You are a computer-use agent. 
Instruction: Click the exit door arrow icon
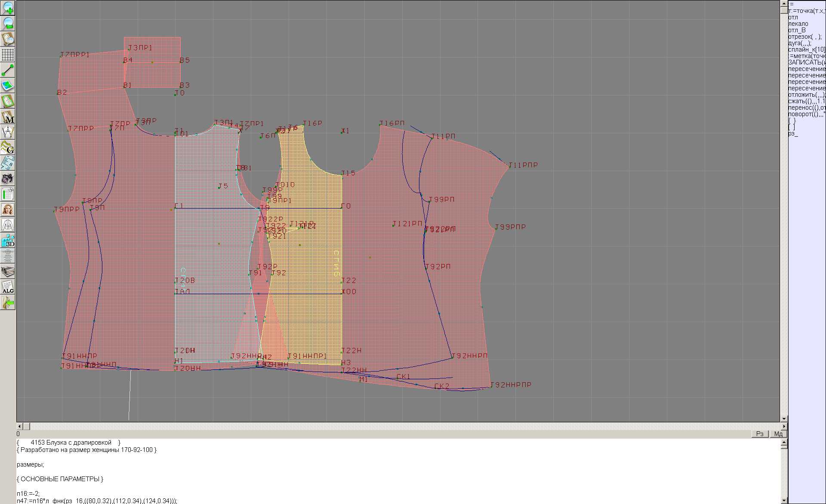coord(8,303)
